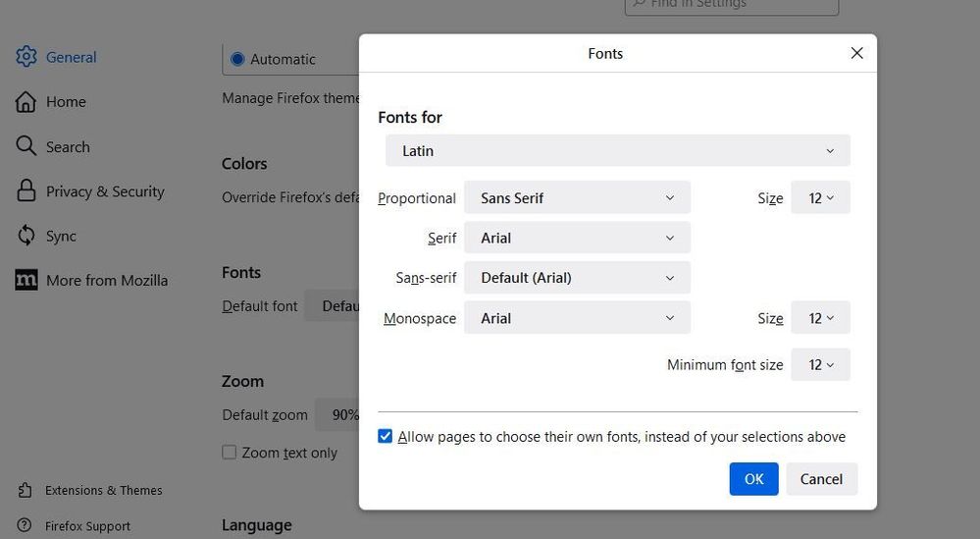Click the Search magnifier icon in sidebar

[26, 146]
